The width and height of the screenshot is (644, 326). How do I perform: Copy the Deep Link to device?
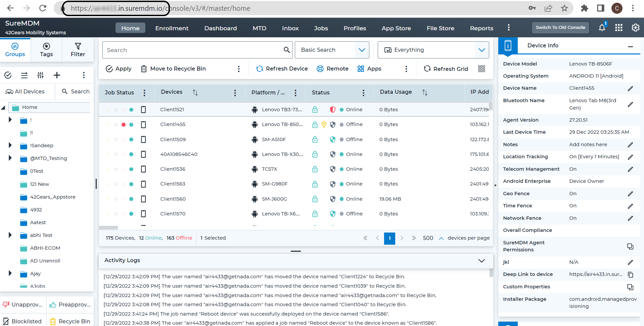point(630,275)
